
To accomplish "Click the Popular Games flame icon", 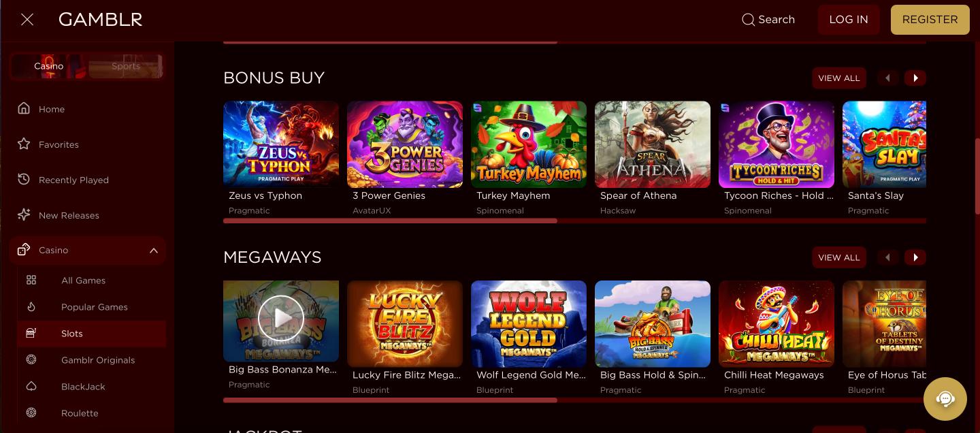I will click(x=31, y=307).
